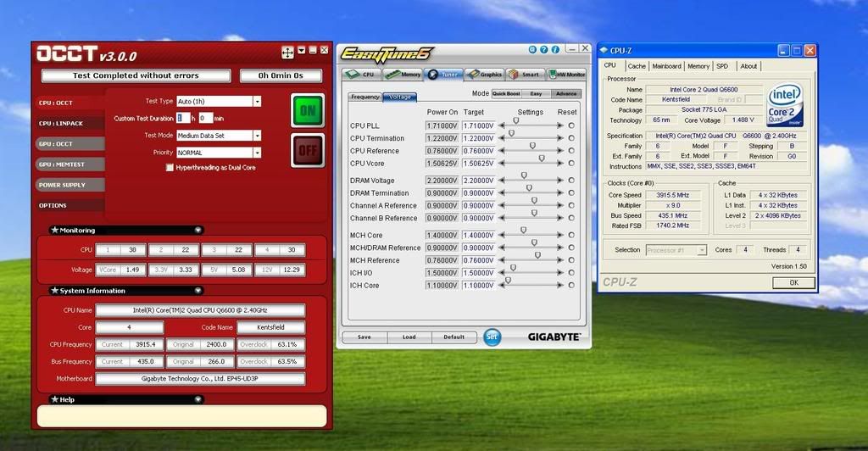Click the left arrow of MCH Reference slider
Screen dimensions: 868x451
coord(502,260)
